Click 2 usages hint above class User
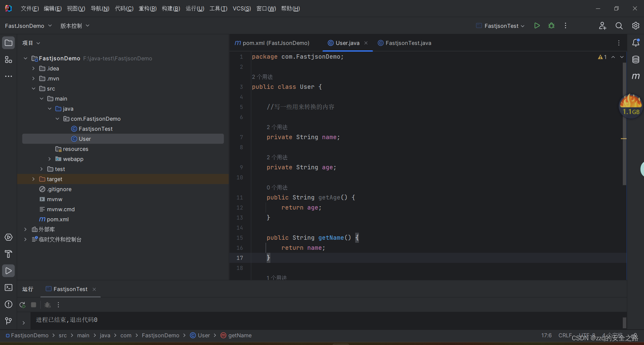The height and width of the screenshot is (345, 644). click(x=262, y=77)
